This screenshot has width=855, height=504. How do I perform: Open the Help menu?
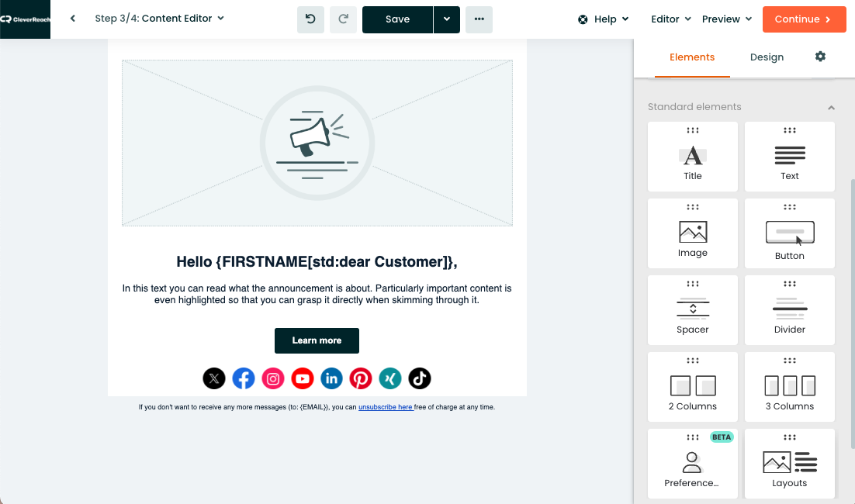point(604,19)
